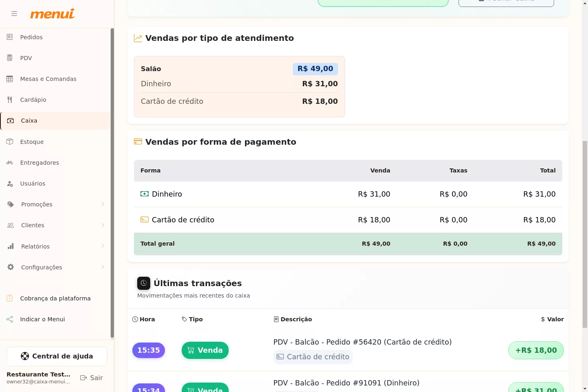The height and width of the screenshot is (392, 588).
Task: Click the 15:35 time badge
Action: (x=149, y=350)
